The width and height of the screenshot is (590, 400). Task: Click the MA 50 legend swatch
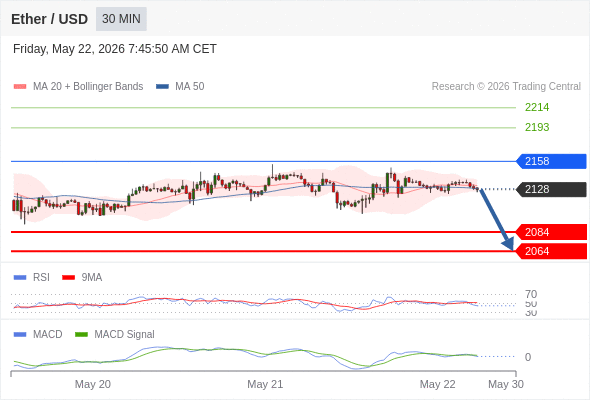[x=162, y=87]
